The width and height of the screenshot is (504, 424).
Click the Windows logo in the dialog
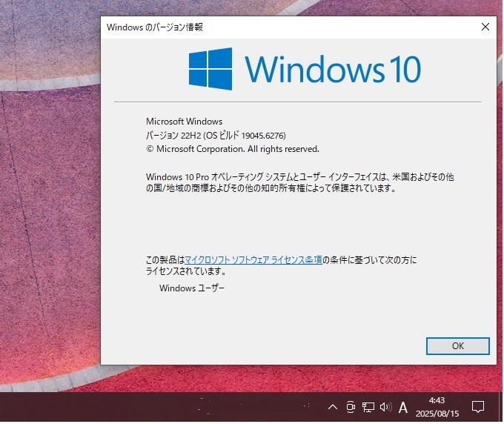tap(210, 69)
